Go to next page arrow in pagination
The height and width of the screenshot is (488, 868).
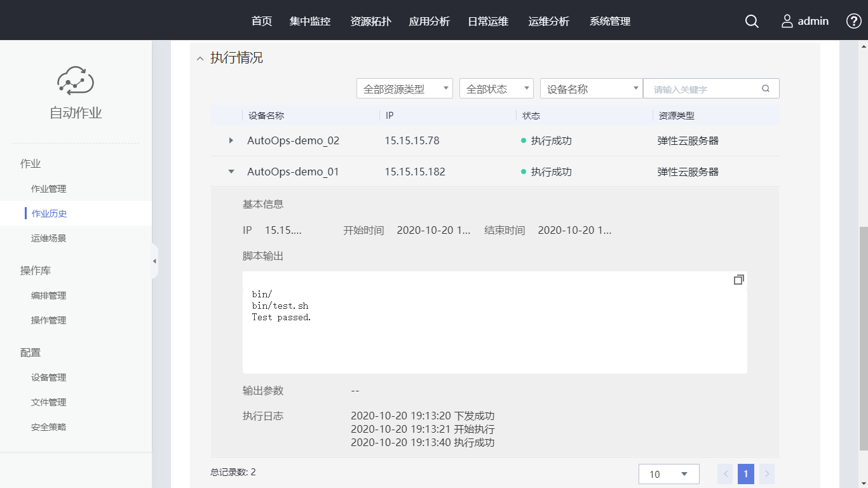(767, 474)
